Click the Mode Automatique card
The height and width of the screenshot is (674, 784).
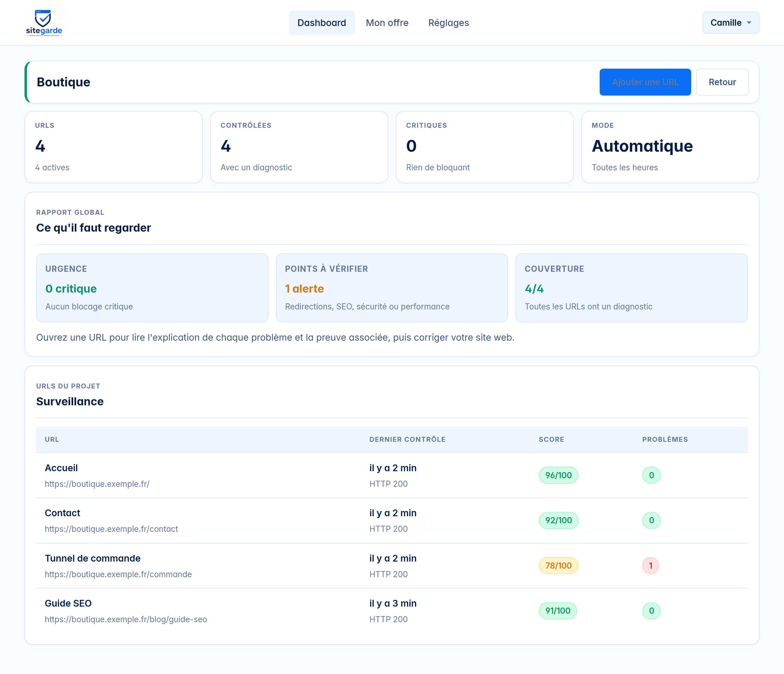click(x=670, y=147)
